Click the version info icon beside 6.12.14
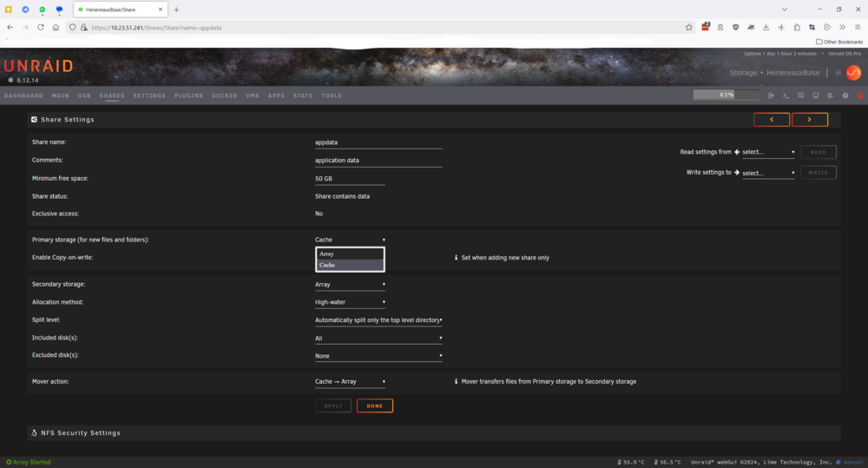 point(10,80)
